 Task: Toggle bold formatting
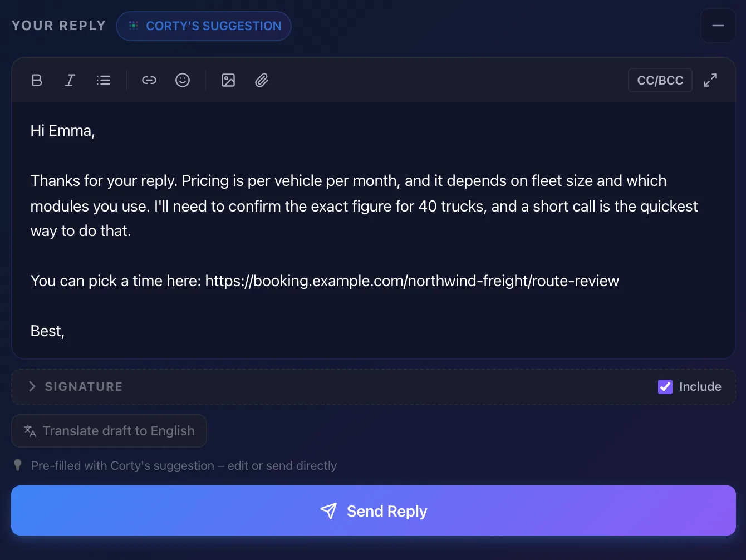pos(37,80)
